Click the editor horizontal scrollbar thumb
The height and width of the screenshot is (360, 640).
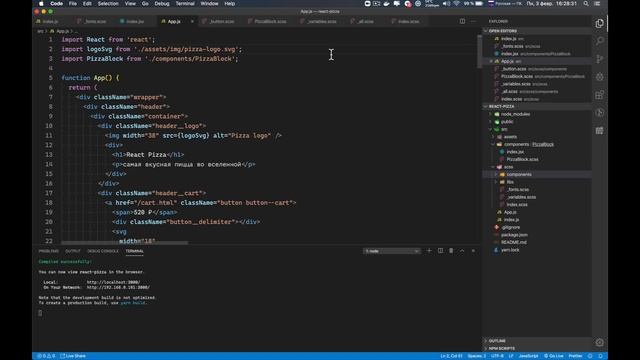coord(125,242)
